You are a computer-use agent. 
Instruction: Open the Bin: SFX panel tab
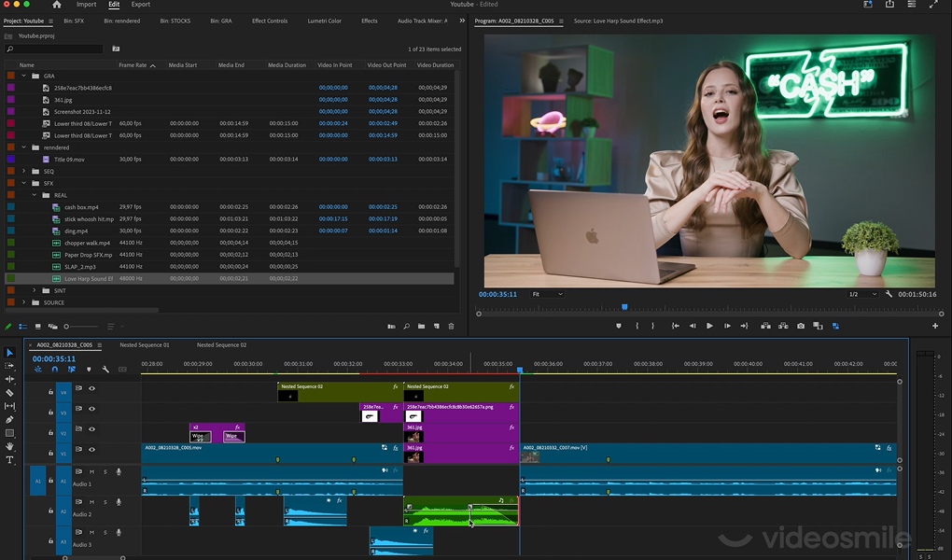tap(74, 21)
